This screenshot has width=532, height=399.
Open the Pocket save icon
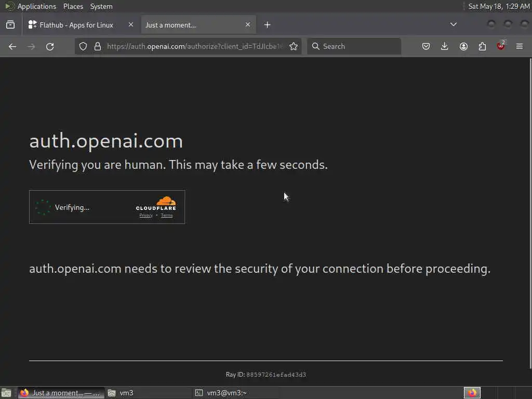coord(426,46)
